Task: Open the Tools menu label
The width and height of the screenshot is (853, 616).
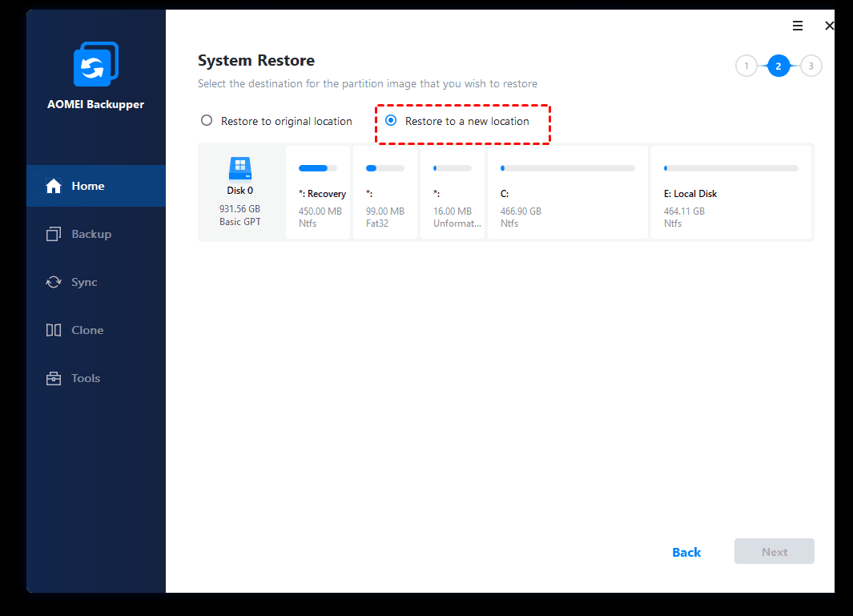Action: 86,378
